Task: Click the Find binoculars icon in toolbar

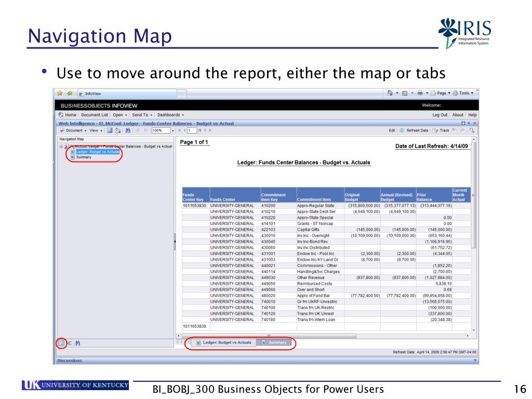Action: pos(128,130)
